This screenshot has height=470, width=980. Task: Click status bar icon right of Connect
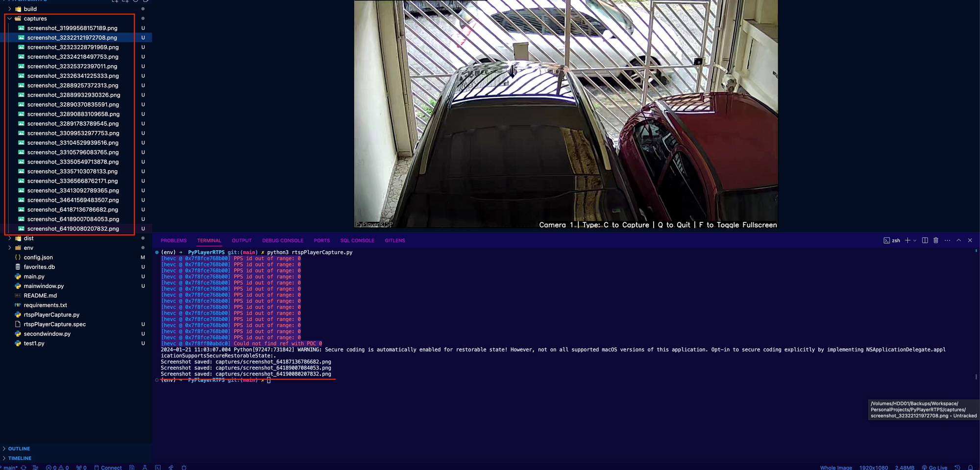132,468
